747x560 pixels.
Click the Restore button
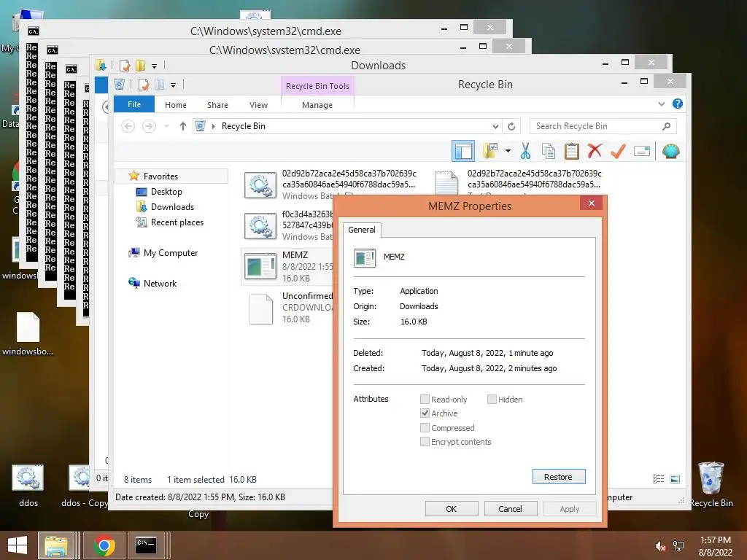[558, 477]
